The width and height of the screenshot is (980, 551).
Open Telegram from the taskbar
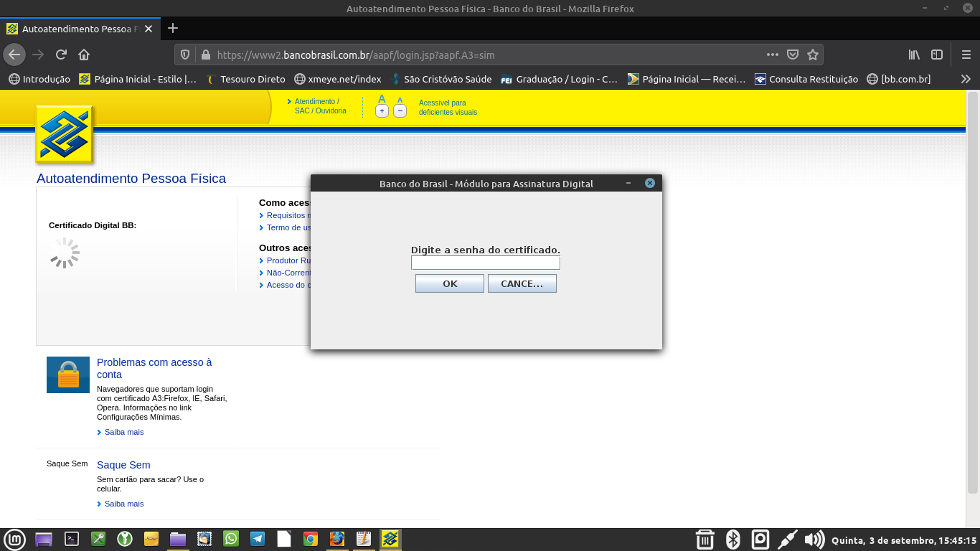(258, 539)
